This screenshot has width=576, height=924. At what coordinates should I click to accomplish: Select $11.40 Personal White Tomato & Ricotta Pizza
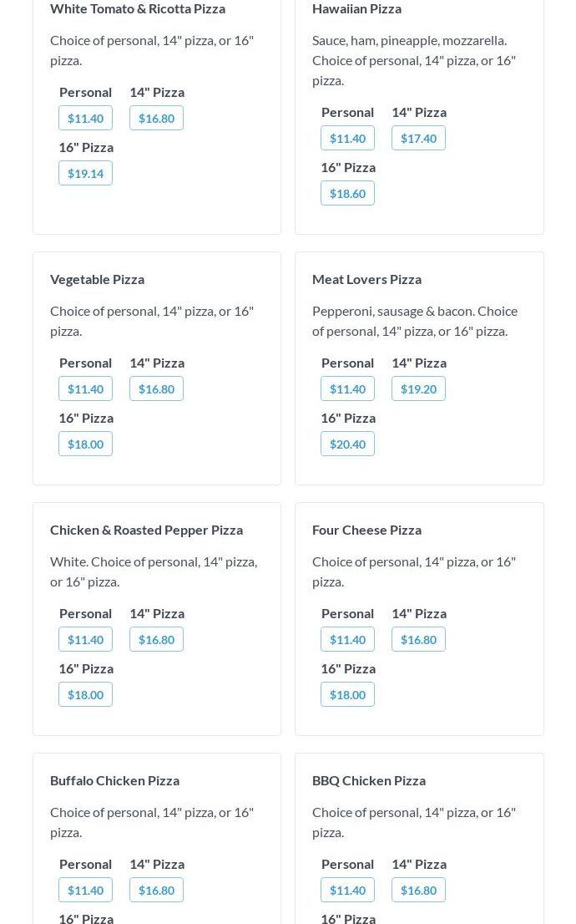click(85, 118)
